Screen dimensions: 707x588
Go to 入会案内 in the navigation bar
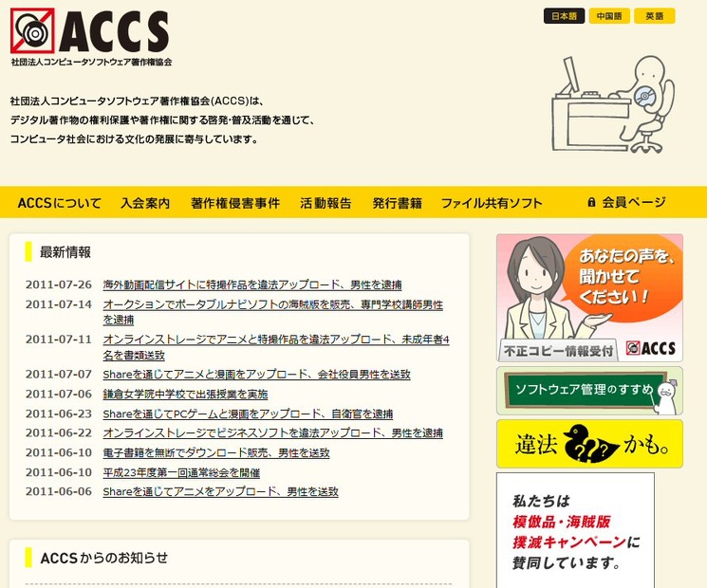[145, 203]
